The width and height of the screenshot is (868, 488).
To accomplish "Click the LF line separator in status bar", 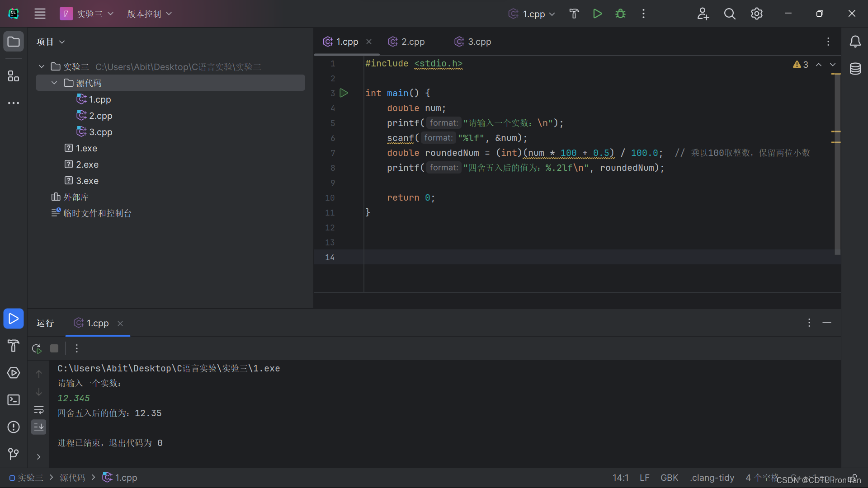I will tap(644, 478).
